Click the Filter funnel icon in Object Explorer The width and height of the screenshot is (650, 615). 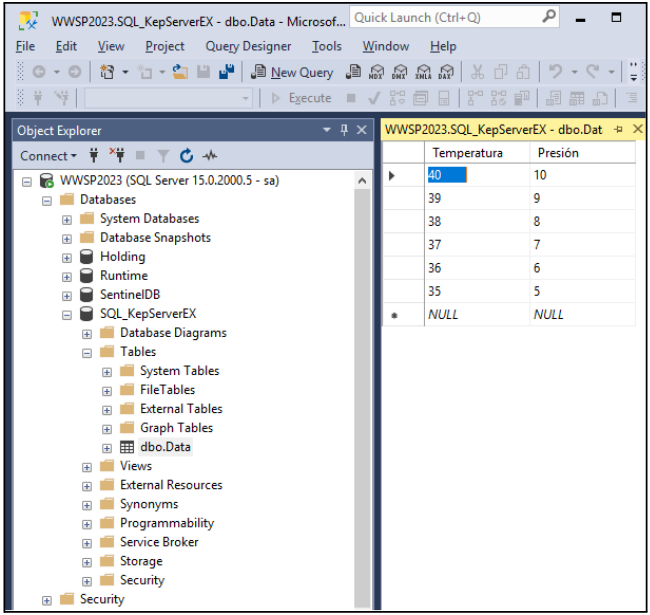(x=163, y=155)
